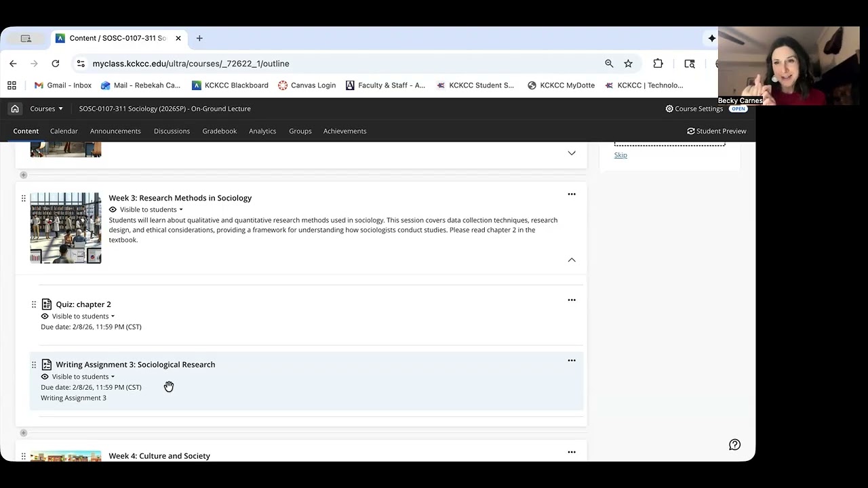The width and height of the screenshot is (868, 488).
Task: Bookmark this page with the star icon
Action: click(628, 64)
